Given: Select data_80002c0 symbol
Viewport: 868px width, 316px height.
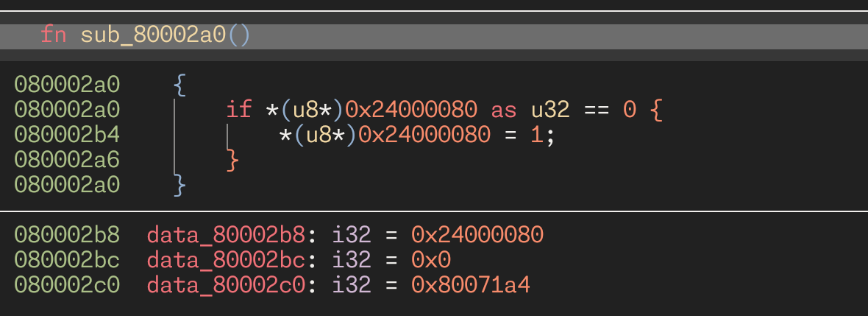Looking at the screenshot, I should coord(226,285).
